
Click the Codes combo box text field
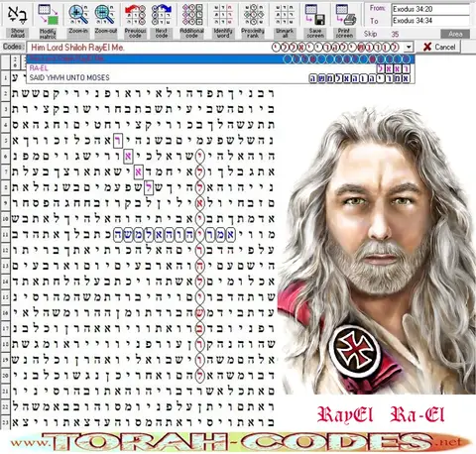pos(215,48)
